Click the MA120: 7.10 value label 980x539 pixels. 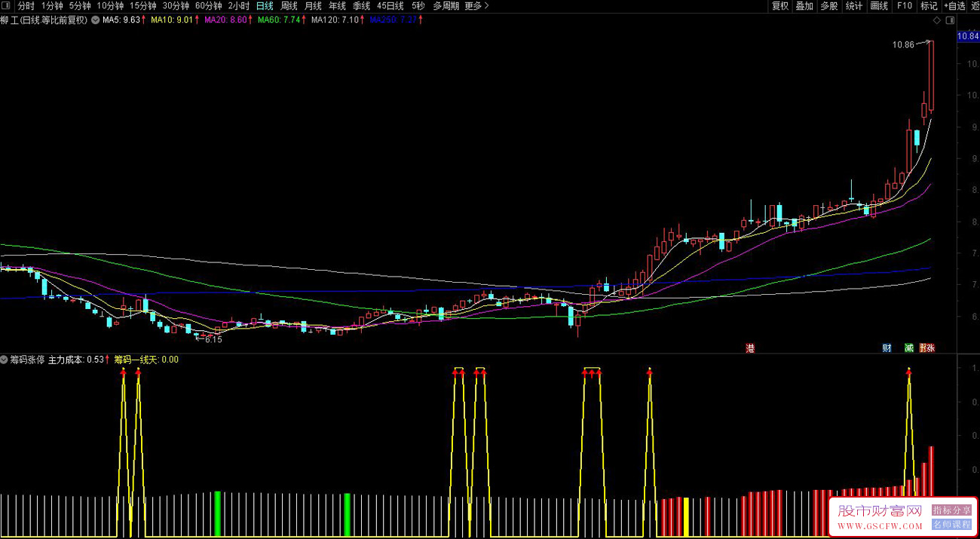[335, 20]
